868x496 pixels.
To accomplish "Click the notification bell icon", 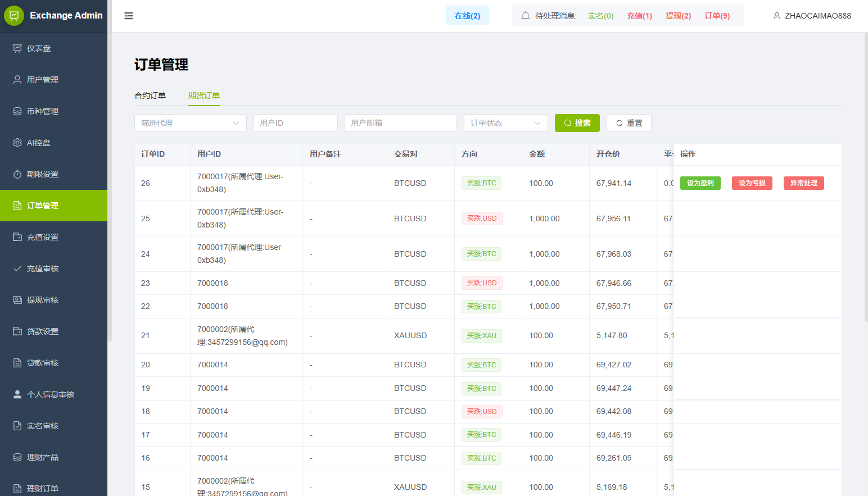I will 526,16.
